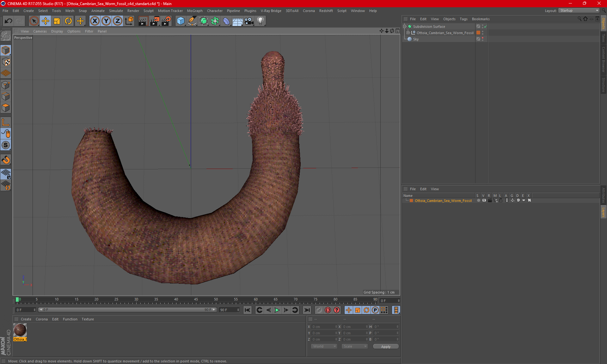
Task: Click the Apply button
Action: pyautogui.click(x=386, y=346)
